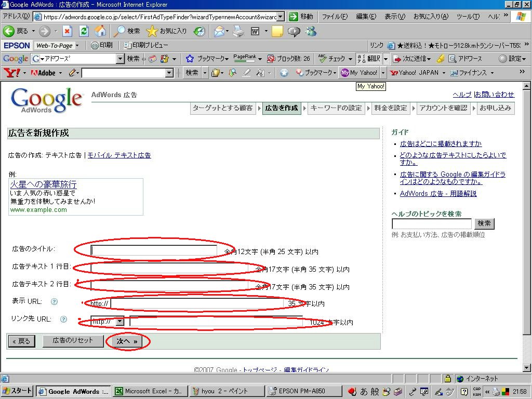
Task: Open the Mail icon in IE toolbar
Action: 220,31
